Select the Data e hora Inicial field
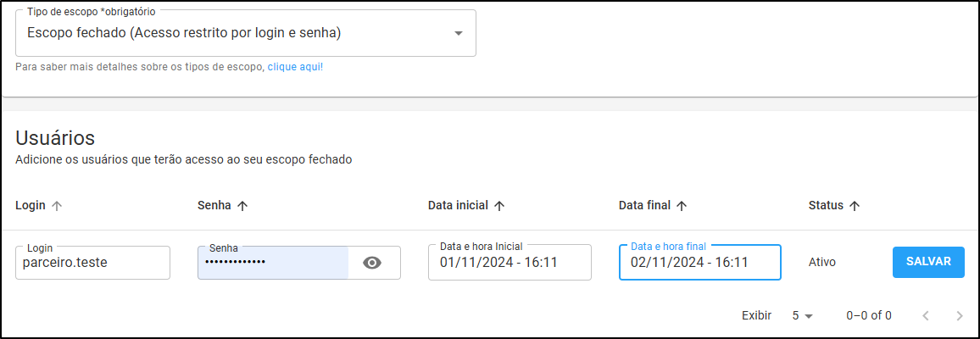Viewport: 980px width, 339px height. 509,262
